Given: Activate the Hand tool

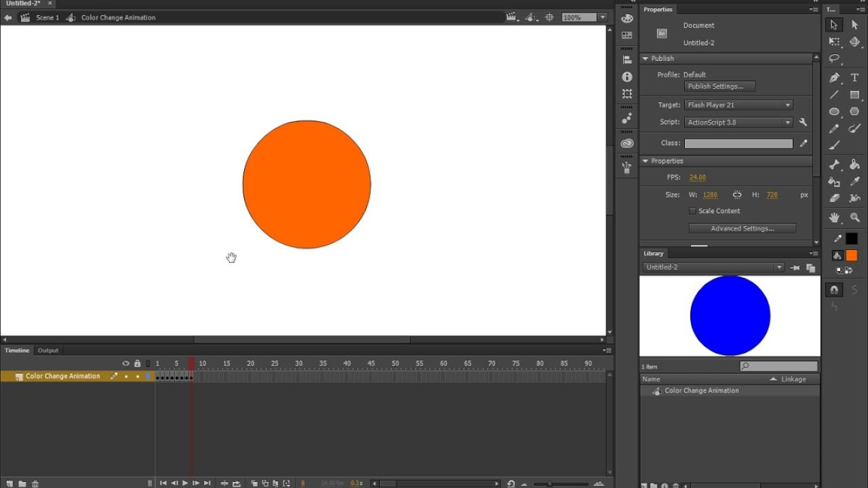Looking at the screenshot, I should pos(834,218).
